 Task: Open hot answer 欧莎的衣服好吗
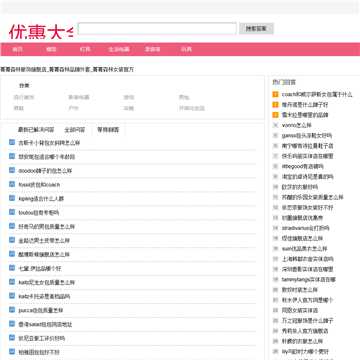coord(300,187)
